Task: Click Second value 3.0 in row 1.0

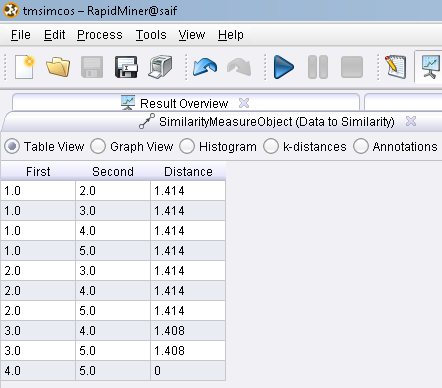Action: pos(113,210)
